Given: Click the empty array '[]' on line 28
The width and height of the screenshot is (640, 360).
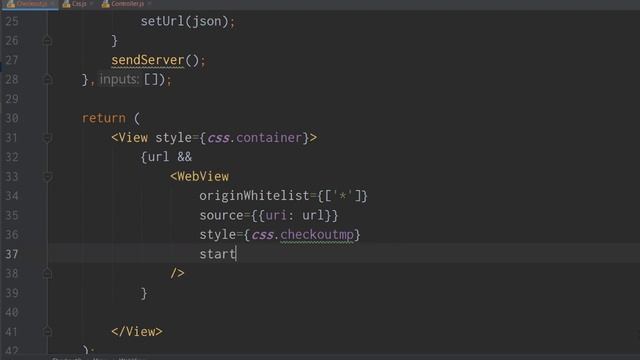Looking at the screenshot, I should click(151, 80).
